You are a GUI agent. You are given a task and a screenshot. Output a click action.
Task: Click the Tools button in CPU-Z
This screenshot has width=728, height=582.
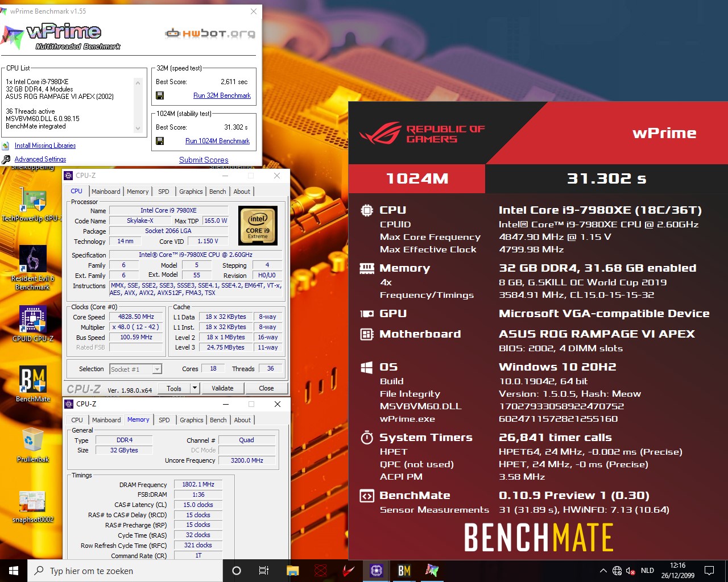tap(174, 388)
